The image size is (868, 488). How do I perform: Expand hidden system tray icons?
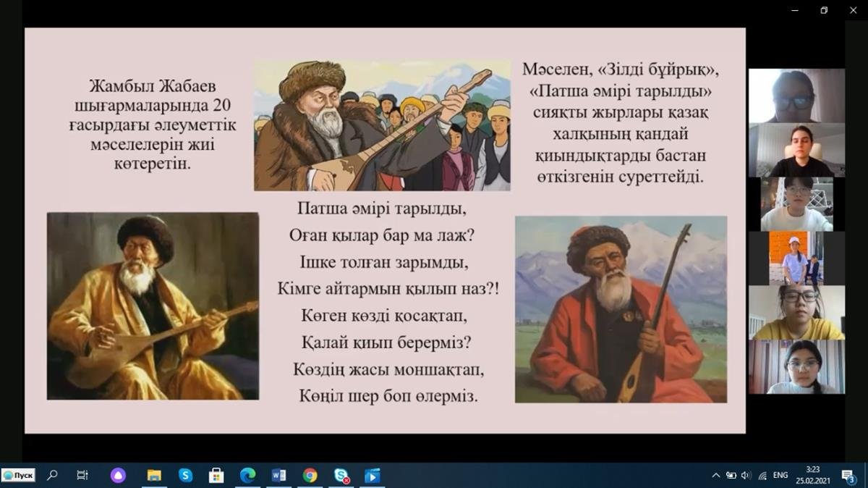tap(716, 476)
